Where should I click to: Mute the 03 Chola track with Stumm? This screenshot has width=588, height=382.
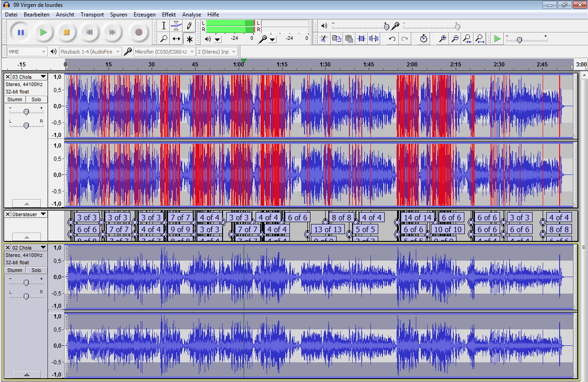tap(15, 99)
